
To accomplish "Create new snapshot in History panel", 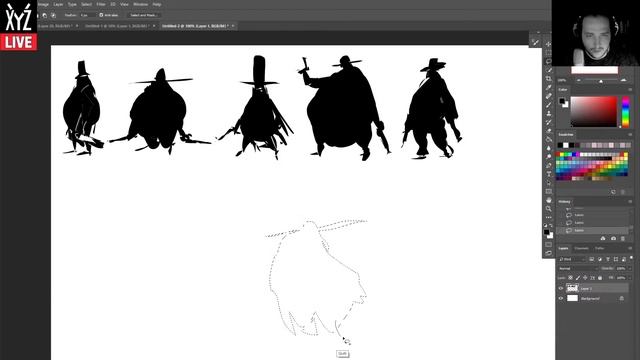I will 613,238.
